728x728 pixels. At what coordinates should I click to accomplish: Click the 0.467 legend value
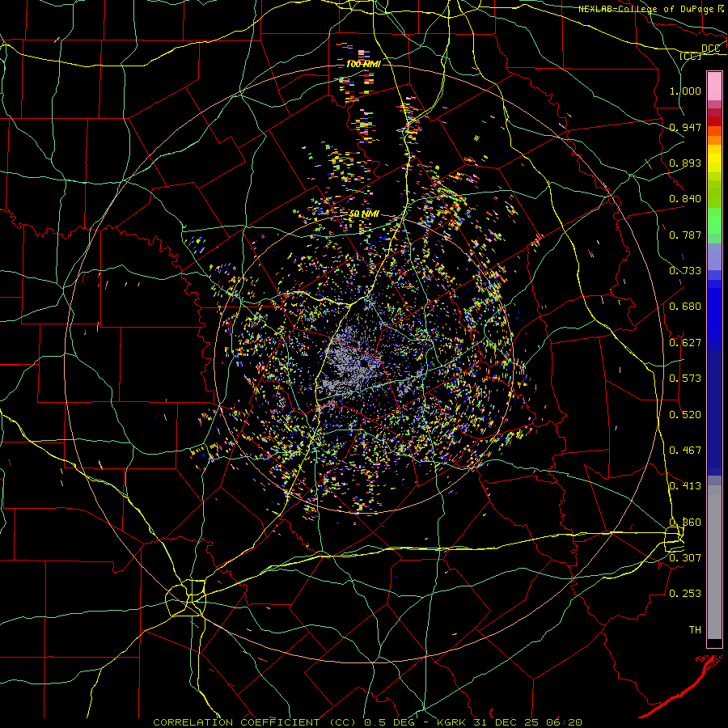pyautogui.click(x=685, y=451)
